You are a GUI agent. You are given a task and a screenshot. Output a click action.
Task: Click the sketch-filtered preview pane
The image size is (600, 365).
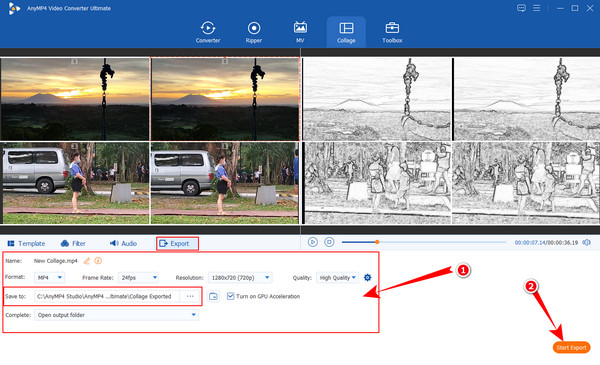pos(451,141)
